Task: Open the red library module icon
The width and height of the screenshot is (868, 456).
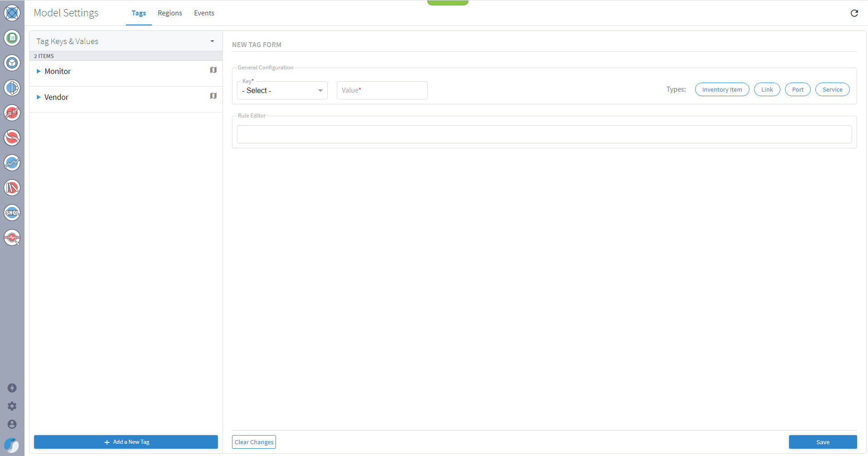Action: pyautogui.click(x=12, y=187)
